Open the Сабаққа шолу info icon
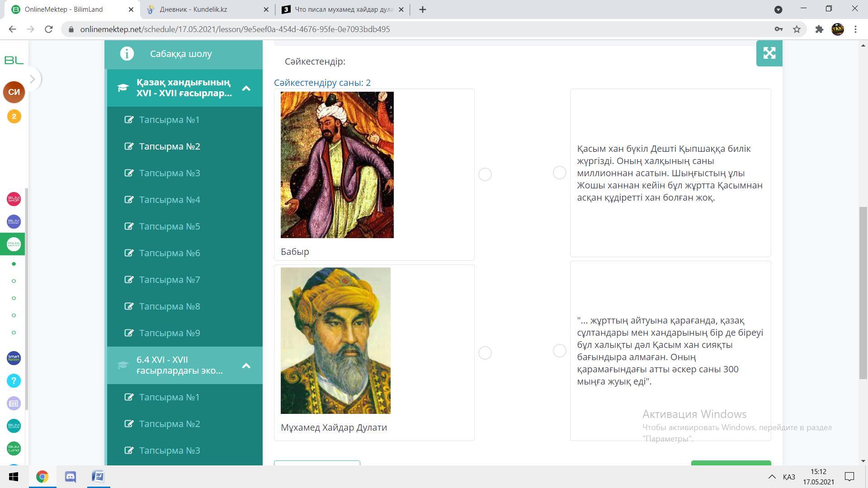Image resolution: width=868 pixels, height=488 pixels. coord(127,54)
